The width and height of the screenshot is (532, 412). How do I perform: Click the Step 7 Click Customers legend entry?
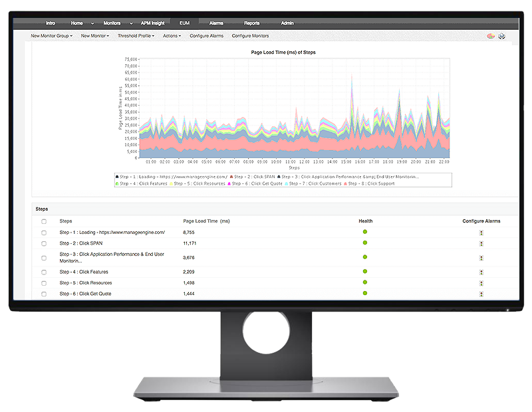[313, 183]
